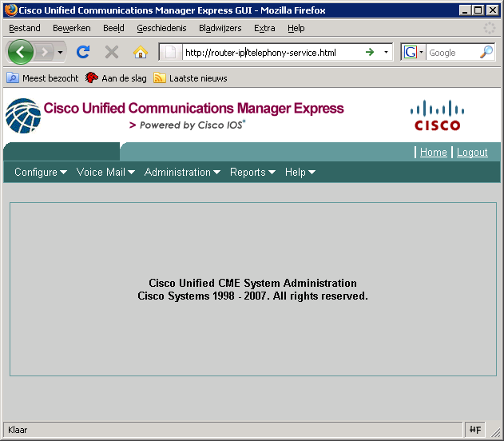
Task: Click the Home house icon in toolbar
Action: point(141,52)
